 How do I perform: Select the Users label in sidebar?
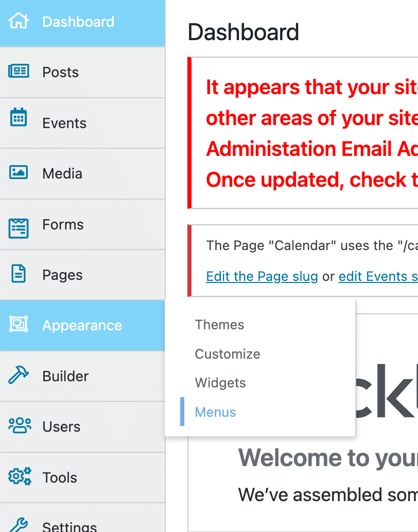click(61, 427)
